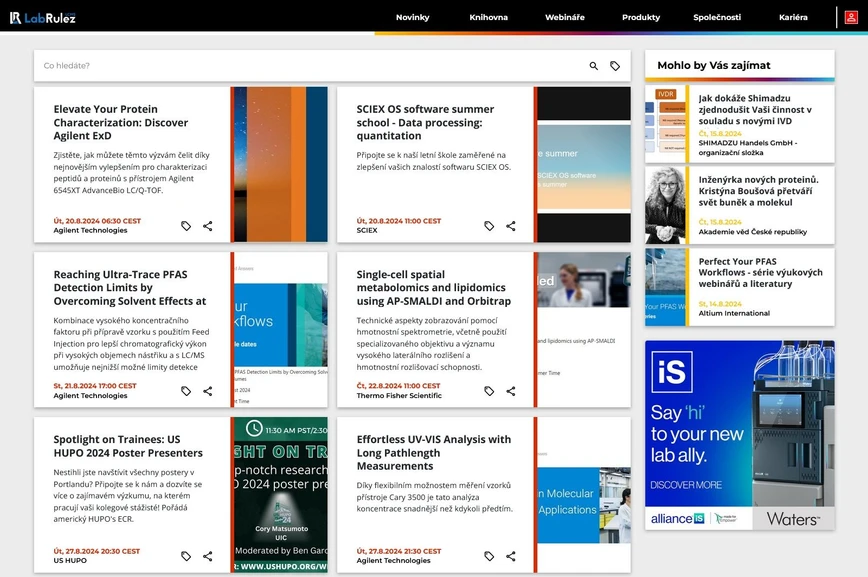
Task: Open the Produkty menu
Action: click(641, 17)
